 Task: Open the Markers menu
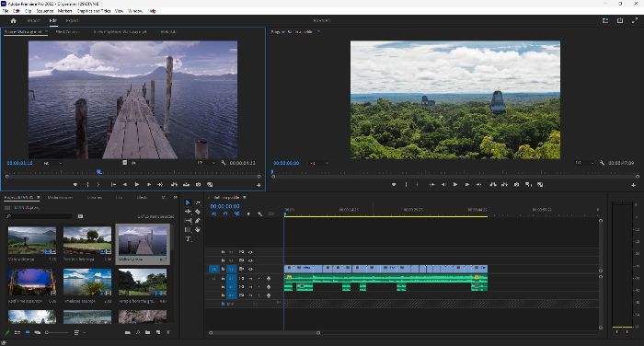(65, 11)
